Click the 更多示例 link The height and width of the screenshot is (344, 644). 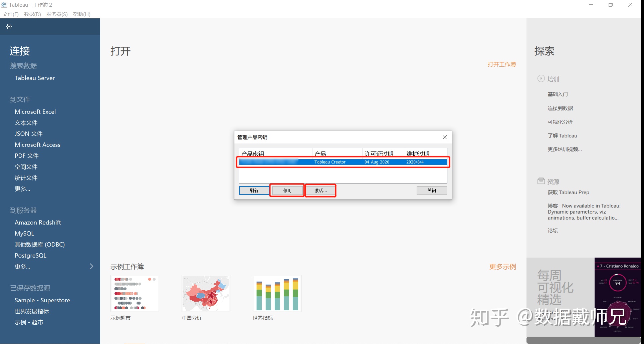click(503, 267)
